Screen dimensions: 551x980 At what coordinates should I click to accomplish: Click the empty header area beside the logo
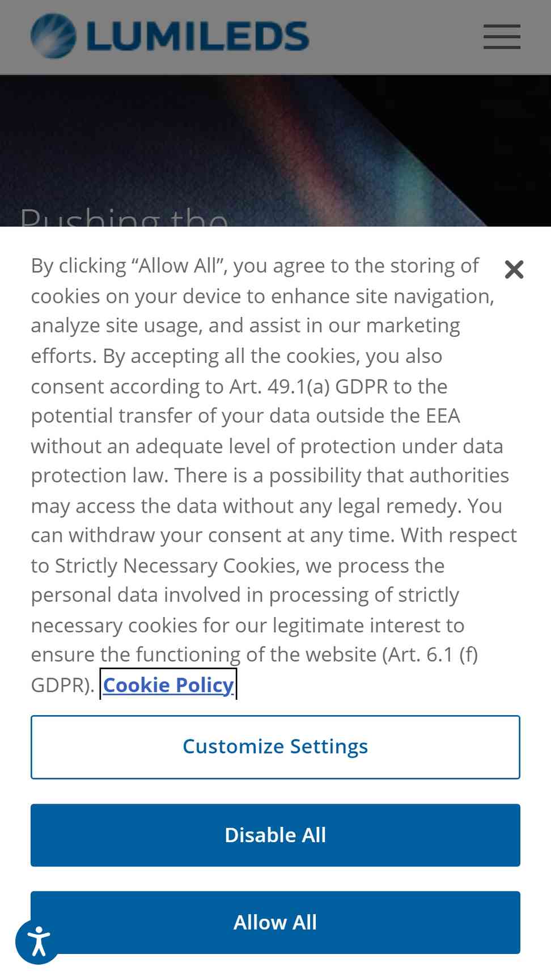[x=397, y=37]
